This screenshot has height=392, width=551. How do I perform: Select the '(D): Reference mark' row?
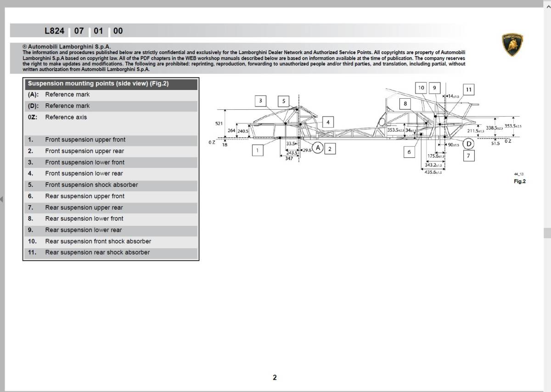coord(111,106)
